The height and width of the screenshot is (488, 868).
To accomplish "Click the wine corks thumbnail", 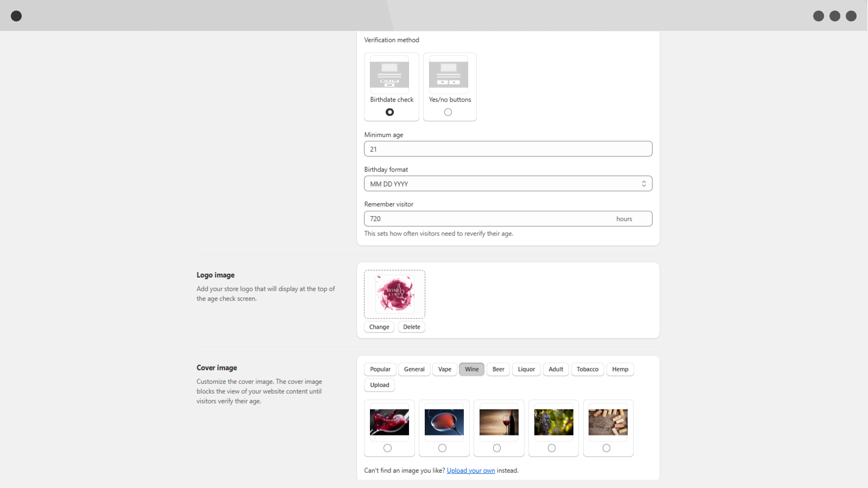I will click(608, 422).
